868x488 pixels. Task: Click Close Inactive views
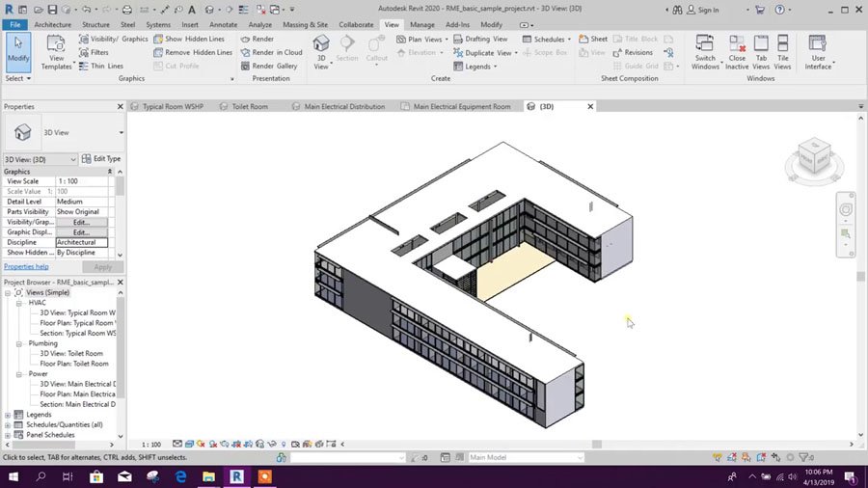[x=737, y=53]
